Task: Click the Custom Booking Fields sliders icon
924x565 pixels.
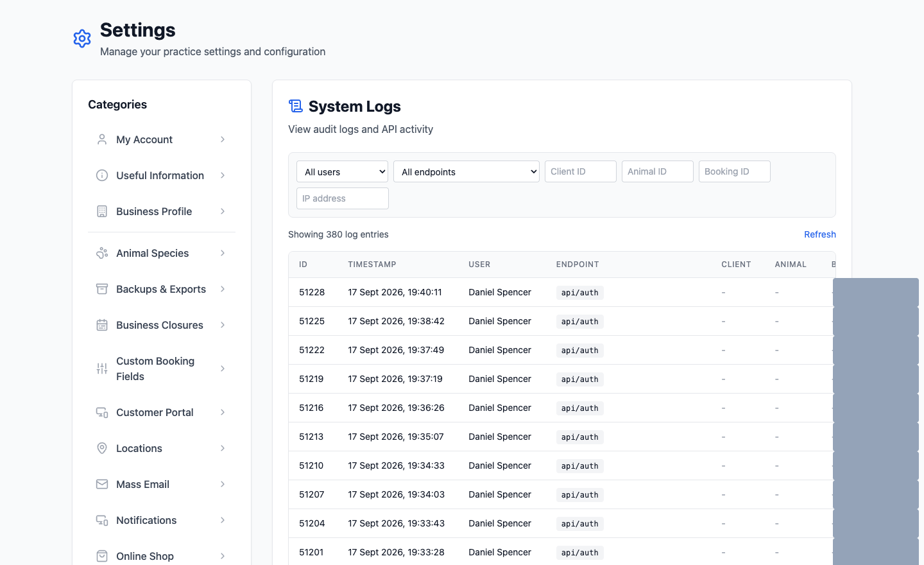Action: (x=102, y=369)
